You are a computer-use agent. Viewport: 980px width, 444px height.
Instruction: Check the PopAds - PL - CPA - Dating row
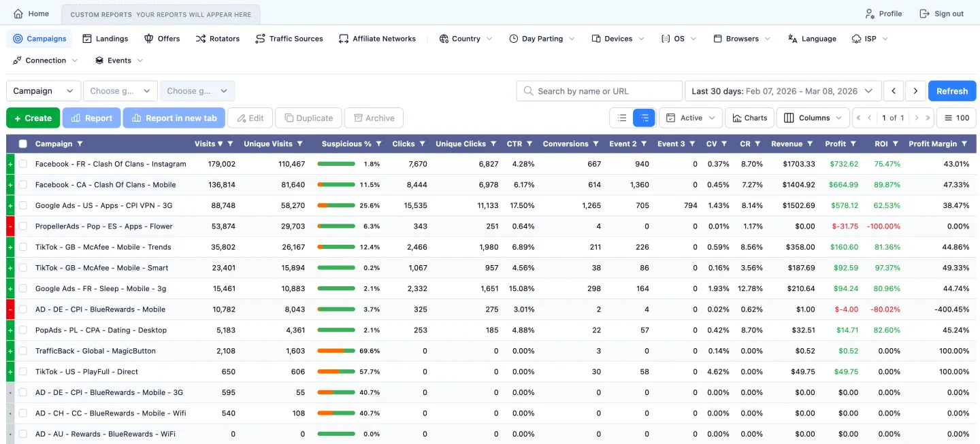tap(22, 330)
